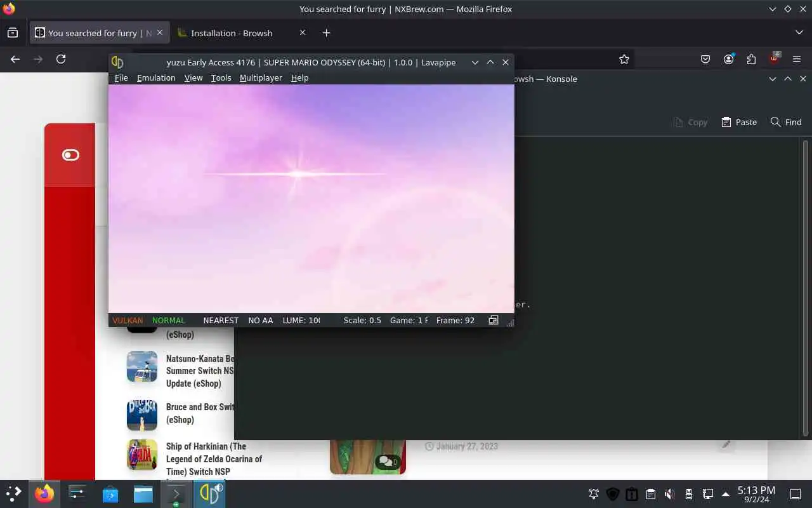Open the uBlock Origin extension icon
The height and width of the screenshot is (508, 812).
tap(774, 58)
